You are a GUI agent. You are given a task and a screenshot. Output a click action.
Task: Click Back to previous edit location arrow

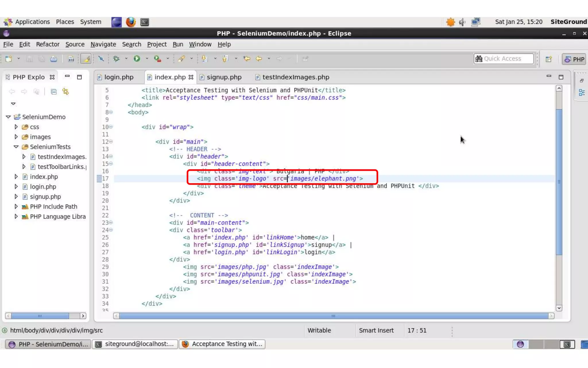[x=259, y=59]
